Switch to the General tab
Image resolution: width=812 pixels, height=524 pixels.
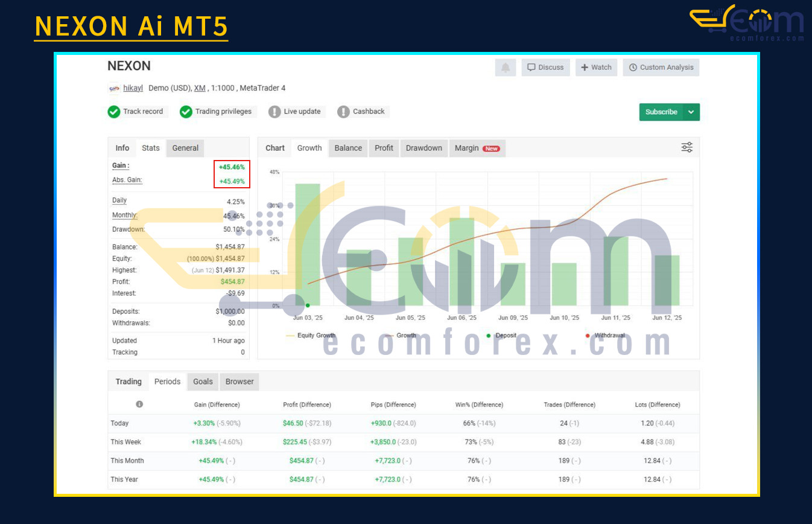185,148
